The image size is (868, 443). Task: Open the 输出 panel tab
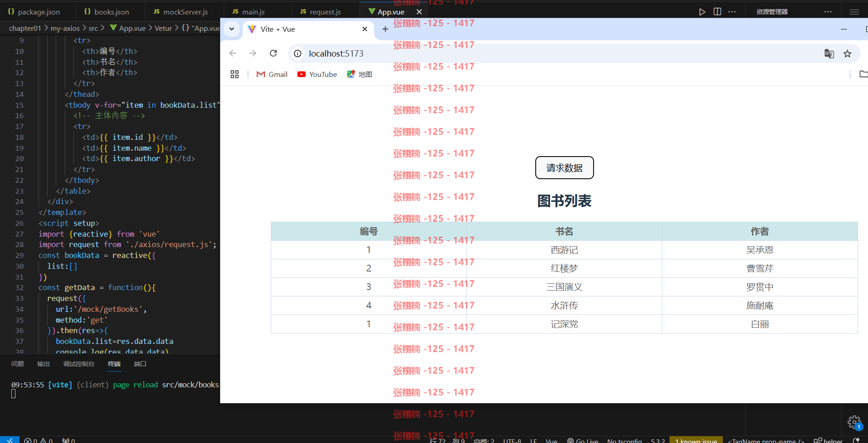click(43, 364)
